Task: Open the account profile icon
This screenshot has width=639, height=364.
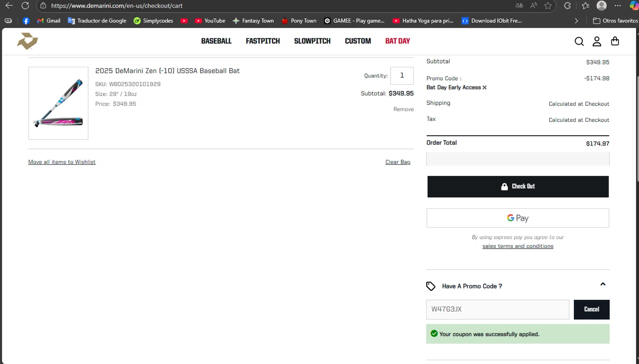Action: 597,41
